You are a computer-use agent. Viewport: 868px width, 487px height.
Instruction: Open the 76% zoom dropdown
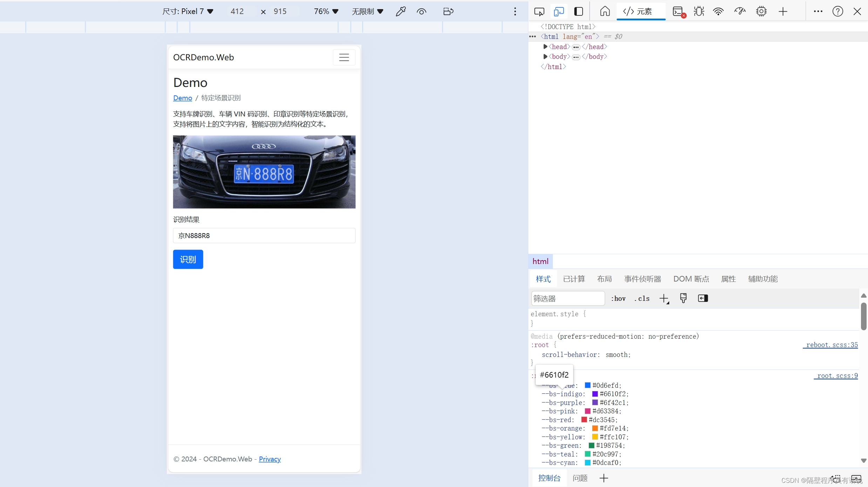[326, 12]
